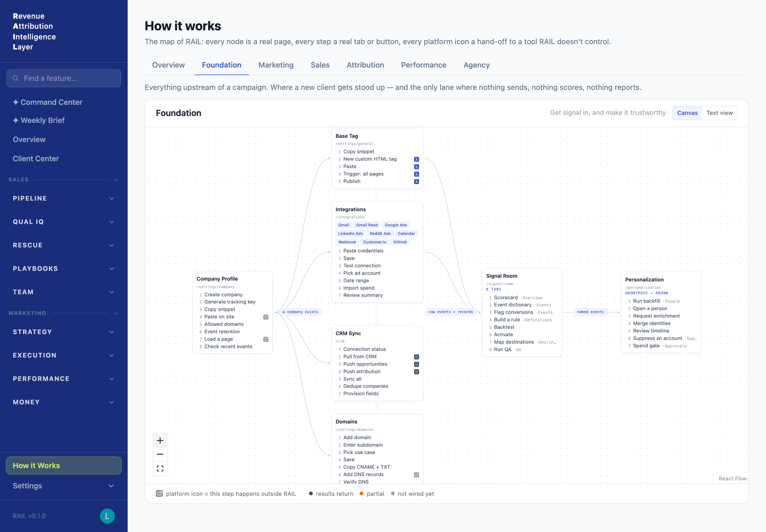The height and width of the screenshot is (532, 766).
Task: Click the Google Ads integration chip
Action: [x=396, y=225]
